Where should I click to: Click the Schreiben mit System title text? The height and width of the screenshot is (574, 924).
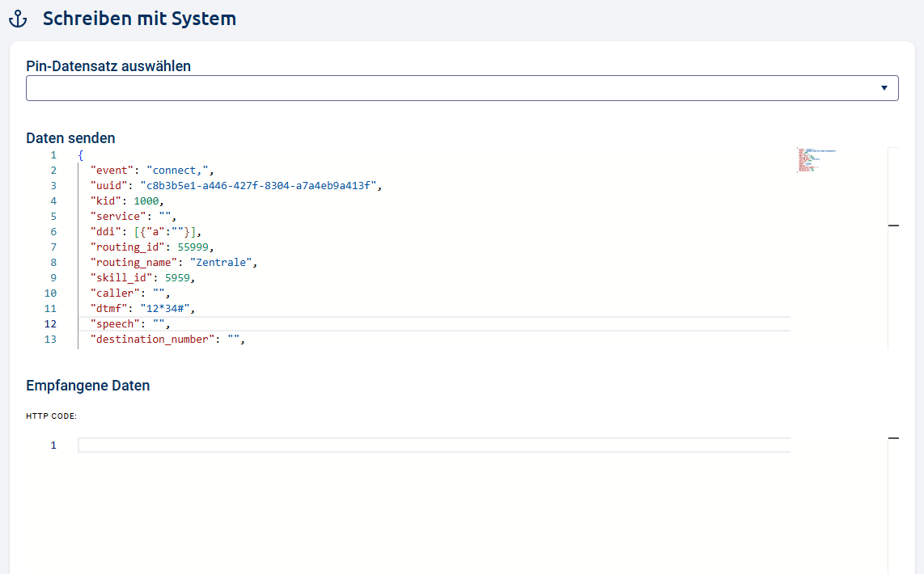click(x=139, y=18)
